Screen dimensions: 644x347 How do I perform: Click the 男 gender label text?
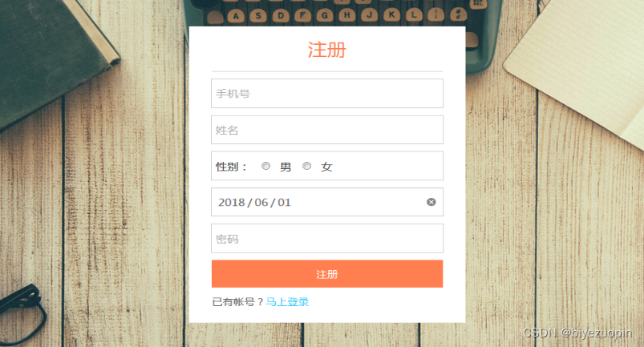tap(286, 167)
